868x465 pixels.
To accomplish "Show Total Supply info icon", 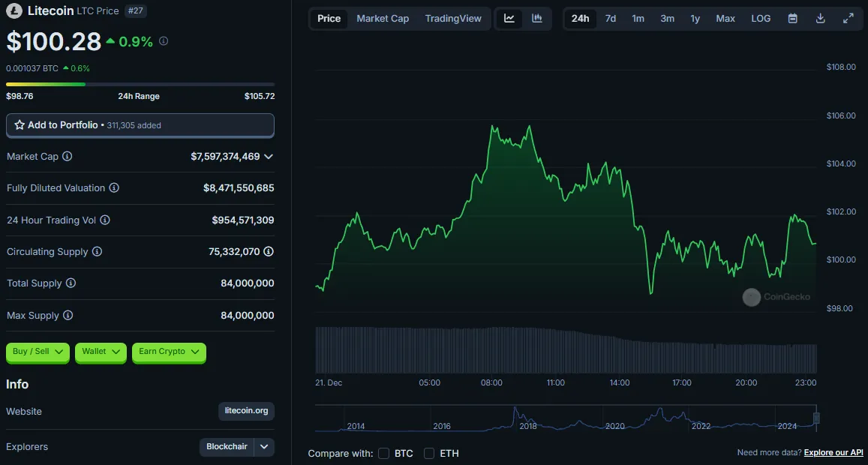I will coord(71,283).
